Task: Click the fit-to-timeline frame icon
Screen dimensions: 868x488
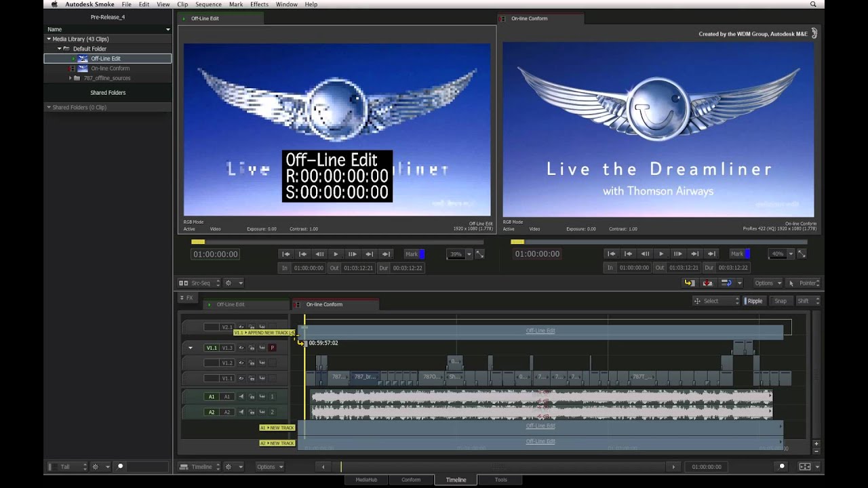Action: click(x=805, y=466)
